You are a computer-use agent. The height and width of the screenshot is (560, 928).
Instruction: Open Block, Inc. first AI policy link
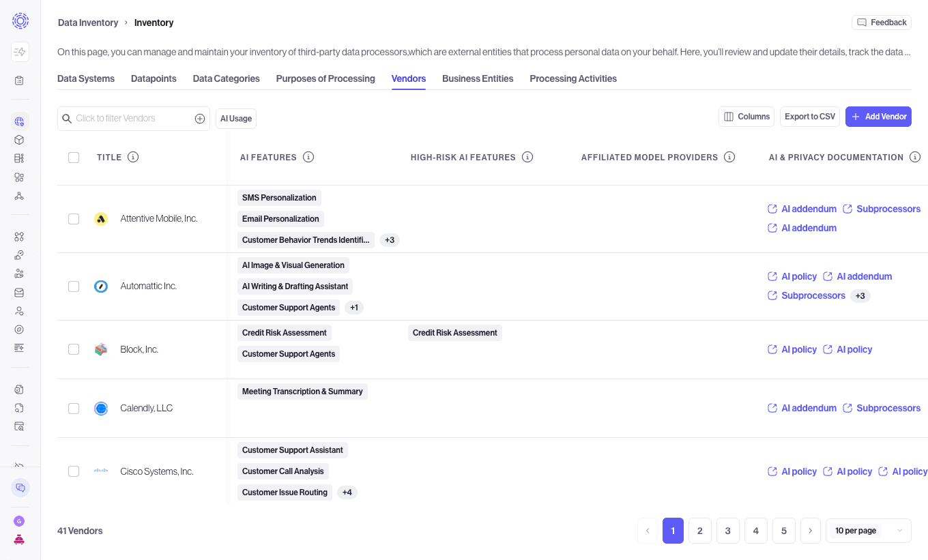tap(792, 349)
